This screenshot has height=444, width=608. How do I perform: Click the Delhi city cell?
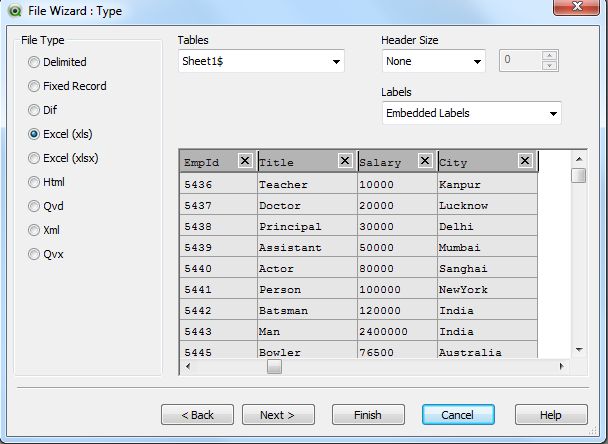(x=487, y=226)
